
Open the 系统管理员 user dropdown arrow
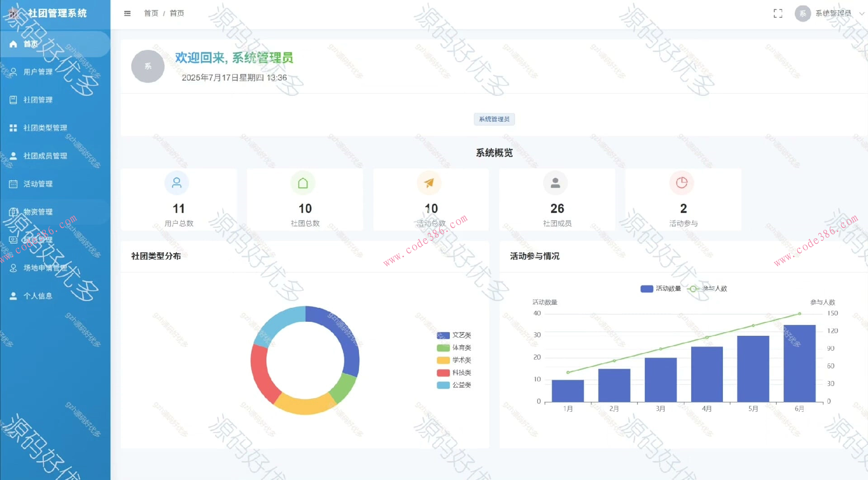click(x=862, y=14)
